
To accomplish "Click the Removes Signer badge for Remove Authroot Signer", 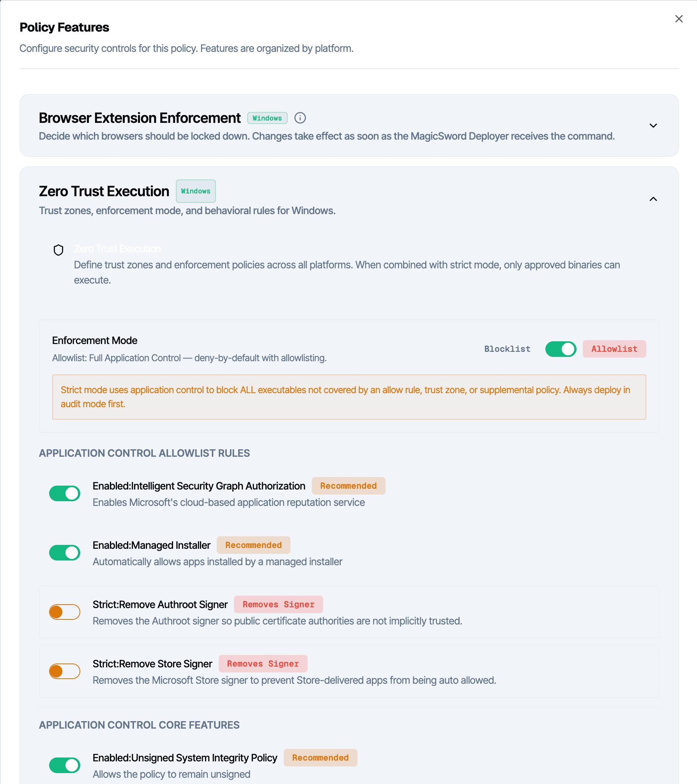I will 278,604.
